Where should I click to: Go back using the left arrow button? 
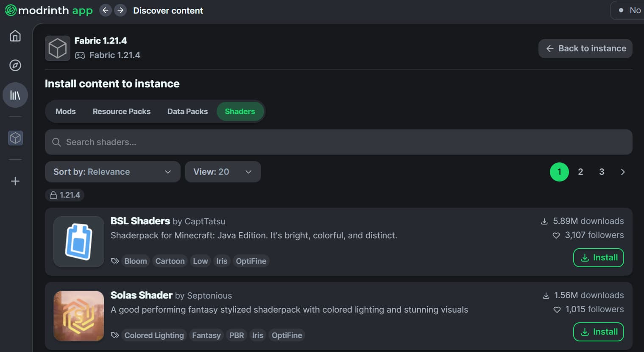[106, 10]
